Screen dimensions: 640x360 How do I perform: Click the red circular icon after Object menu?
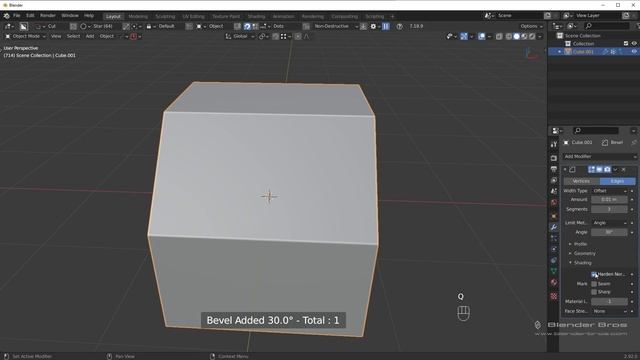[133, 36]
